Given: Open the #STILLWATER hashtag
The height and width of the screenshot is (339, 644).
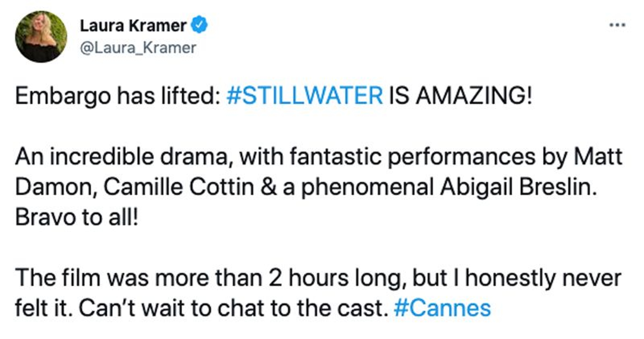Looking at the screenshot, I should coord(304,96).
